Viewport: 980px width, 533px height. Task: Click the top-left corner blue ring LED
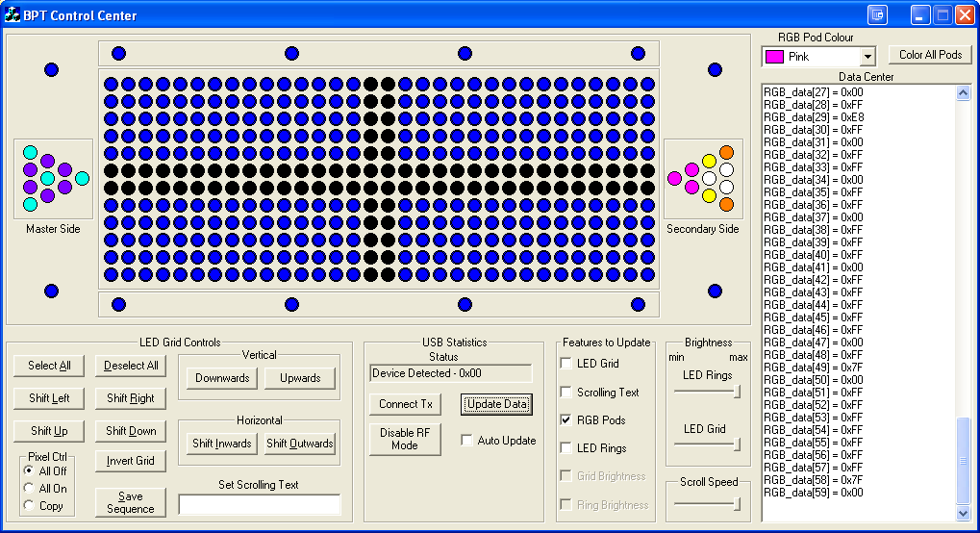click(x=52, y=69)
